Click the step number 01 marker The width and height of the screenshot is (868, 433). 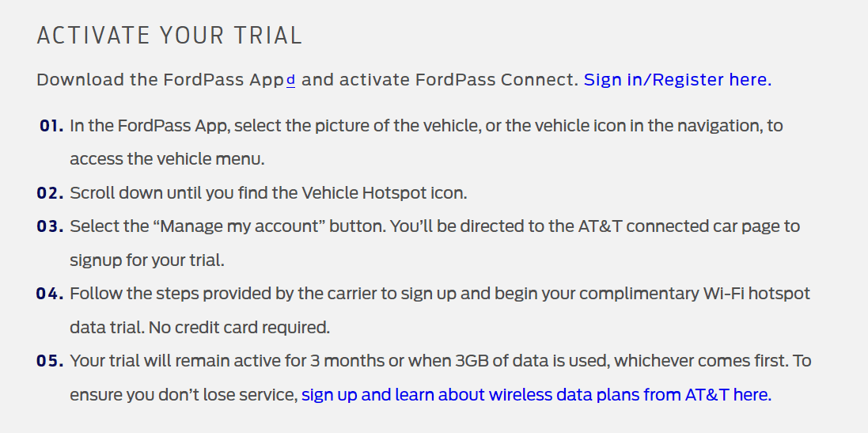coord(51,126)
